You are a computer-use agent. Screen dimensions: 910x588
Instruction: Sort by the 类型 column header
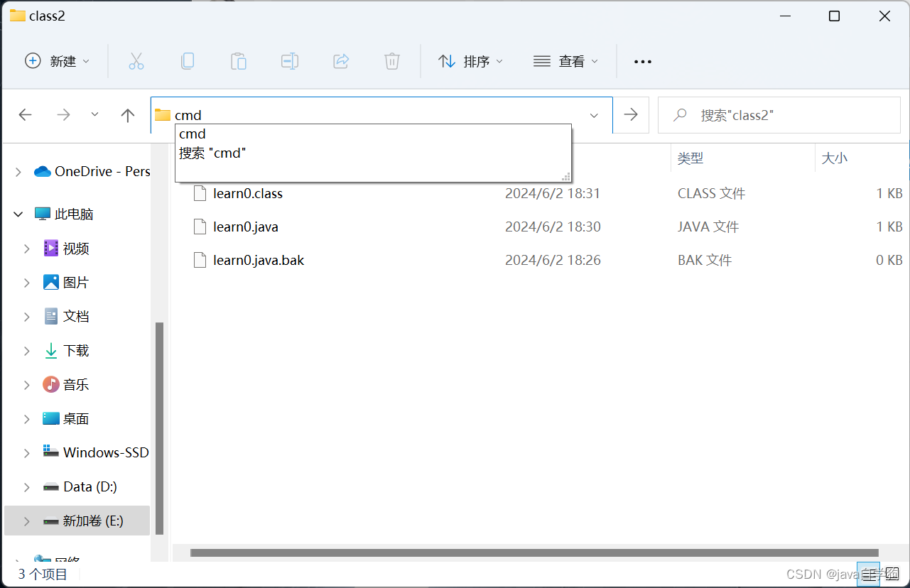[x=690, y=158]
